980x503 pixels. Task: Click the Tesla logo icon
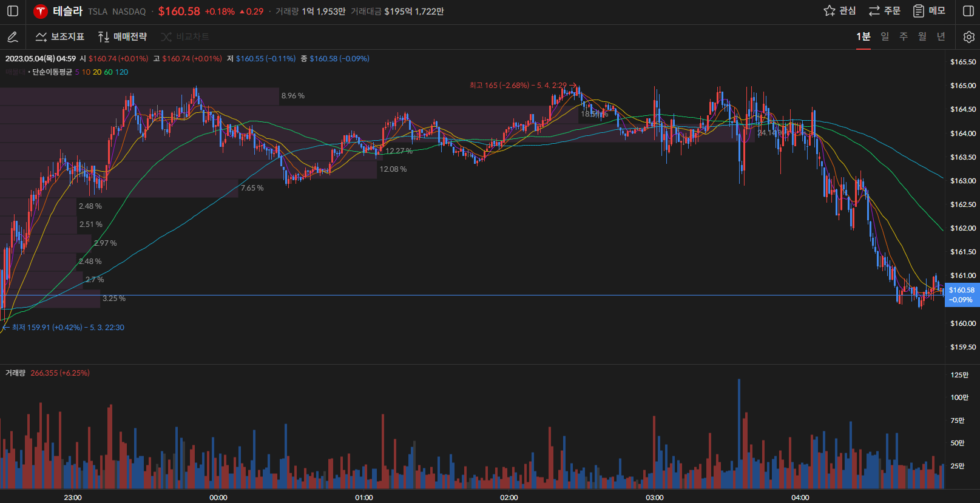(x=41, y=12)
